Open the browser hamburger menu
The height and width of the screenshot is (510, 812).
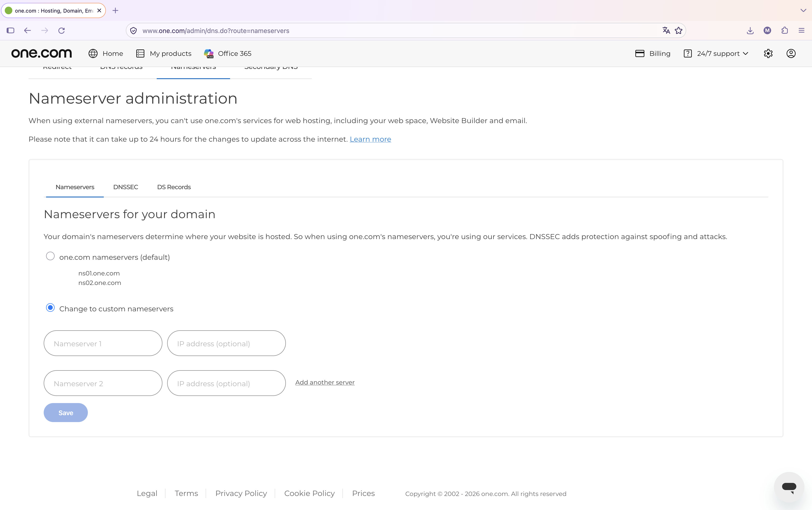click(802, 30)
